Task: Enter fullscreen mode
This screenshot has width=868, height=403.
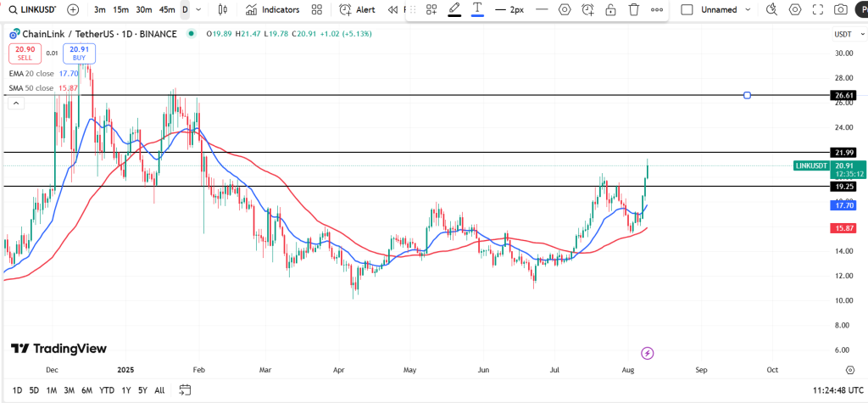Action: [x=818, y=9]
